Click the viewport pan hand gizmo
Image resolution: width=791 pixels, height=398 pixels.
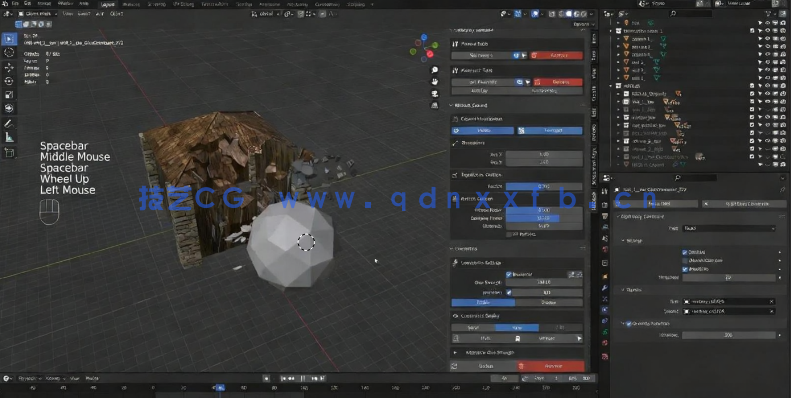coord(434,82)
